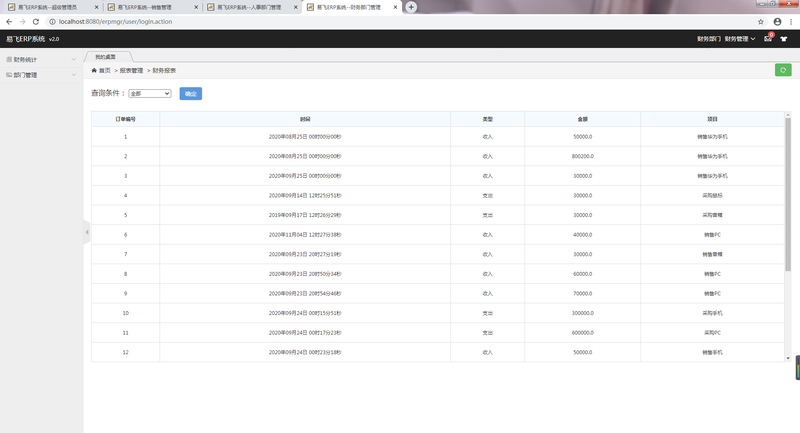This screenshot has height=433, width=800.
Task: Click the browser forward arrow
Action: click(22, 21)
